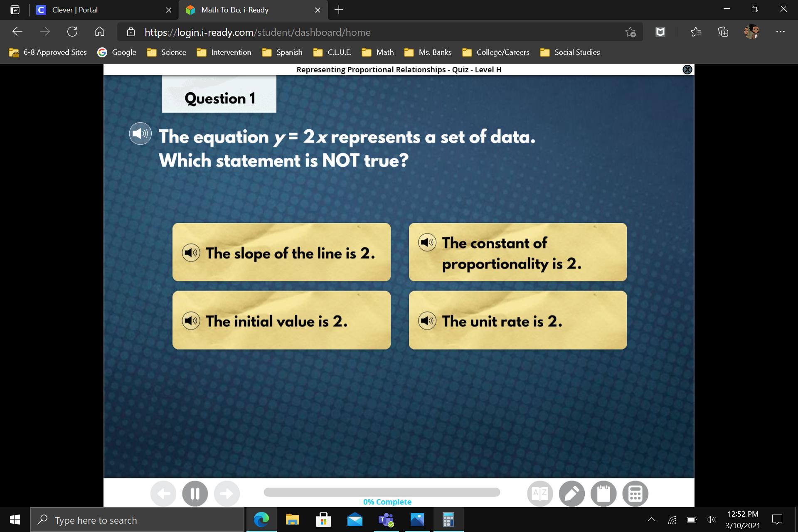798x532 pixels.
Task: Show hidden system tray icons
Action: pos(651,520)
